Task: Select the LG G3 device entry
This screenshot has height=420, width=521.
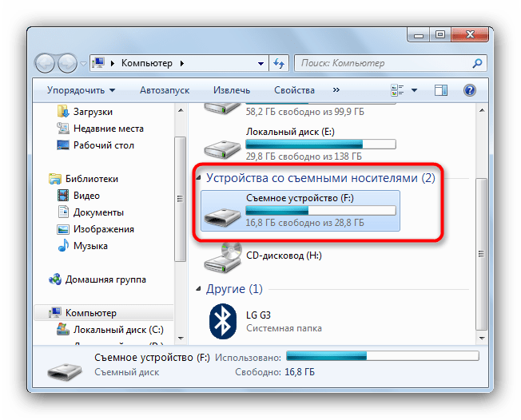Action: click(284, 322)
